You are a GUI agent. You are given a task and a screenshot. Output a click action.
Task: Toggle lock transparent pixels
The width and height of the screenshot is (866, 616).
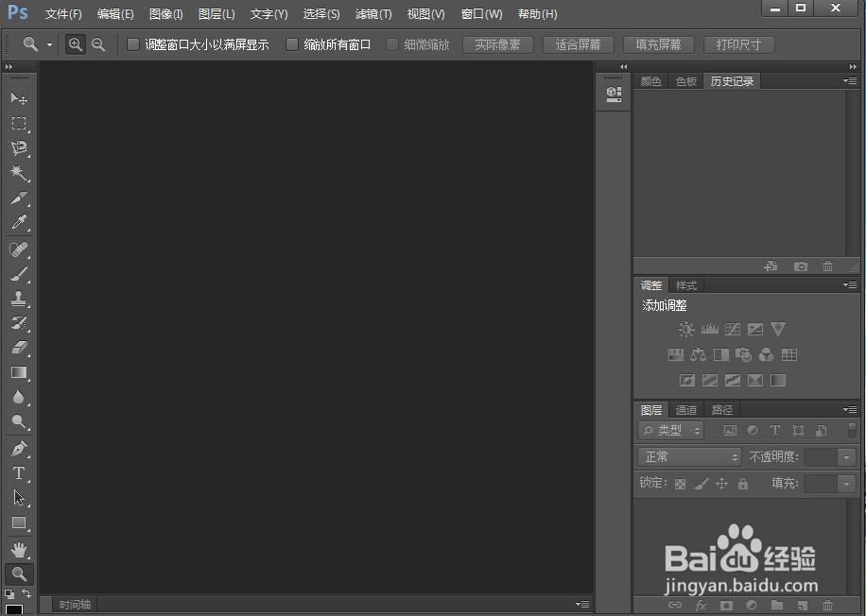681,484
